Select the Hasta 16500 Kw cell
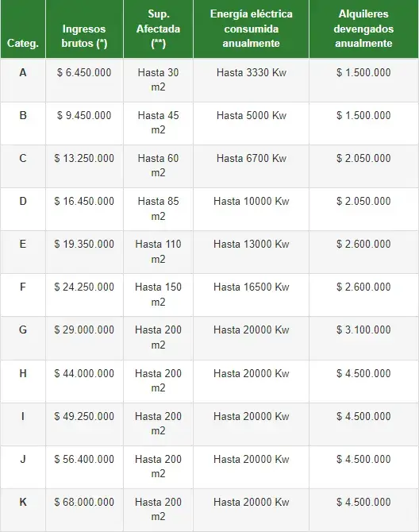419x532 pixels. pos(252,287)
